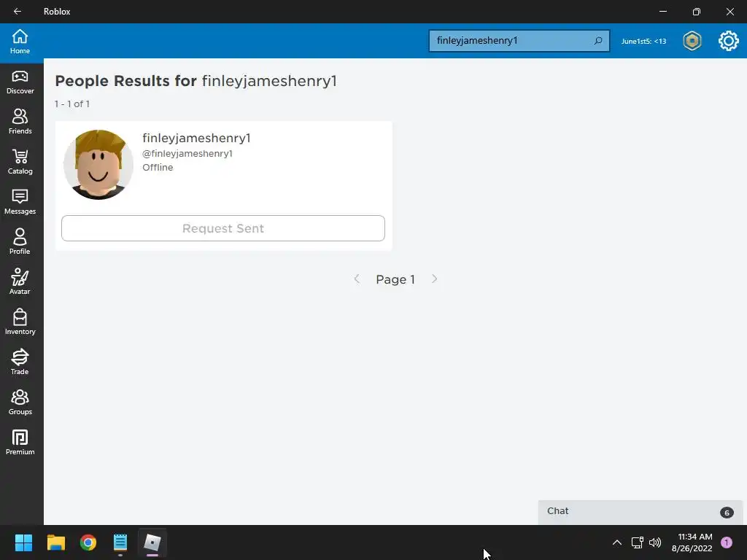Open the Friends page
747x560 pixels.
tap(20, 122)
